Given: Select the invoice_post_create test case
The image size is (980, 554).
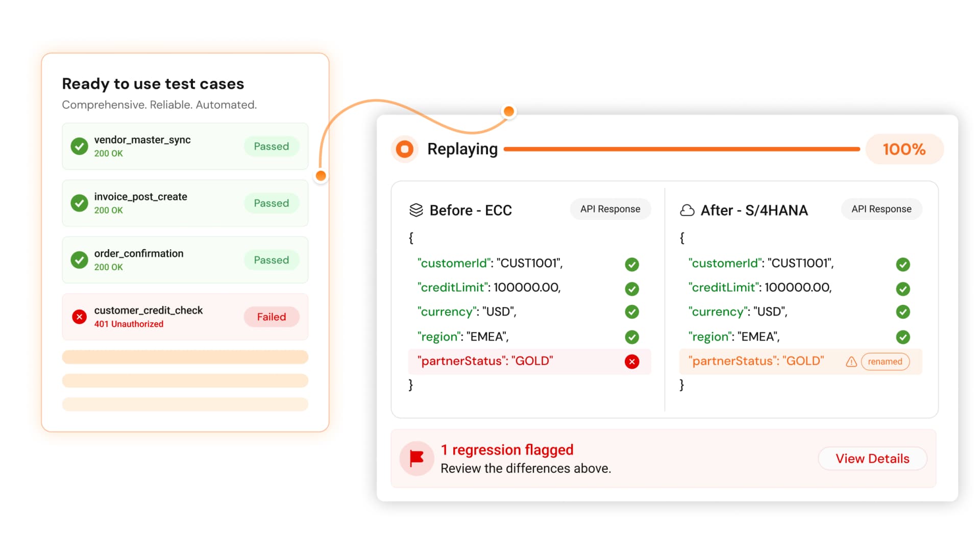Looking at the screenshot, I should coord(185,203).
